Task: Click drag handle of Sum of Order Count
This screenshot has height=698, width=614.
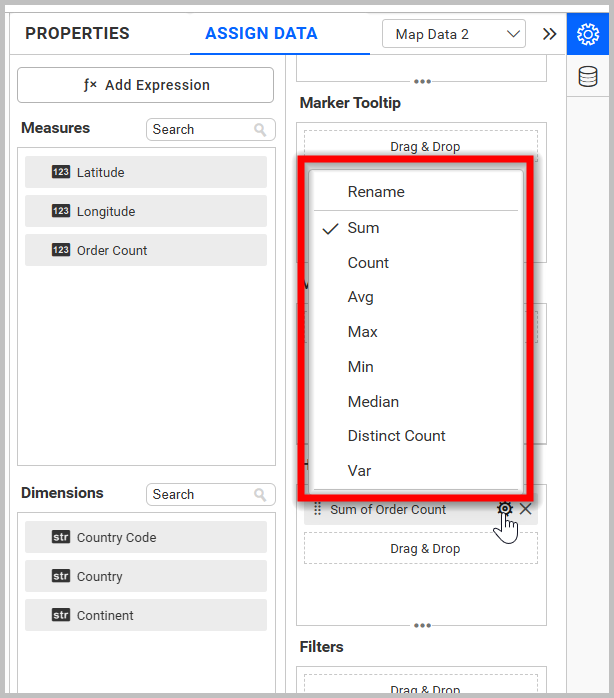Action: tap(318, 509)
